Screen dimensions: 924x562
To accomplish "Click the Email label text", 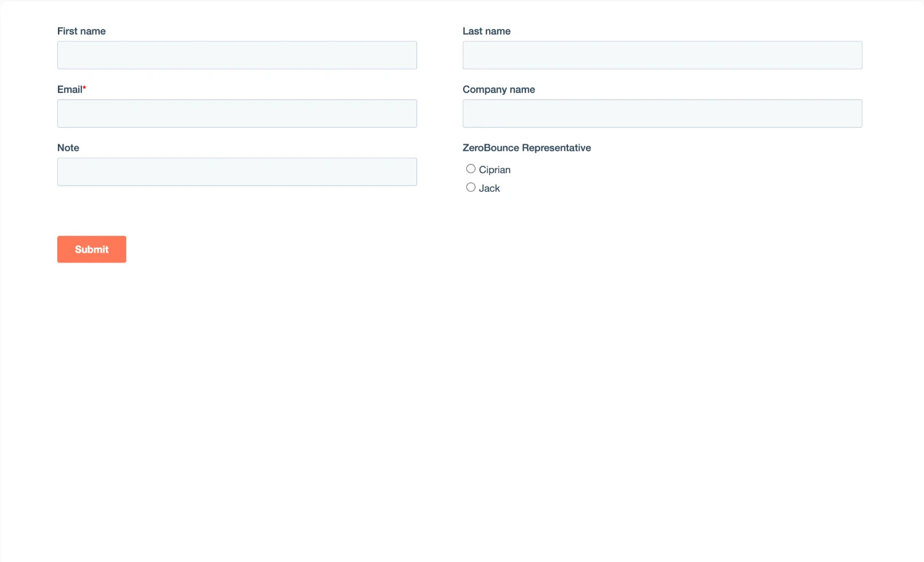I will [68, 89].
